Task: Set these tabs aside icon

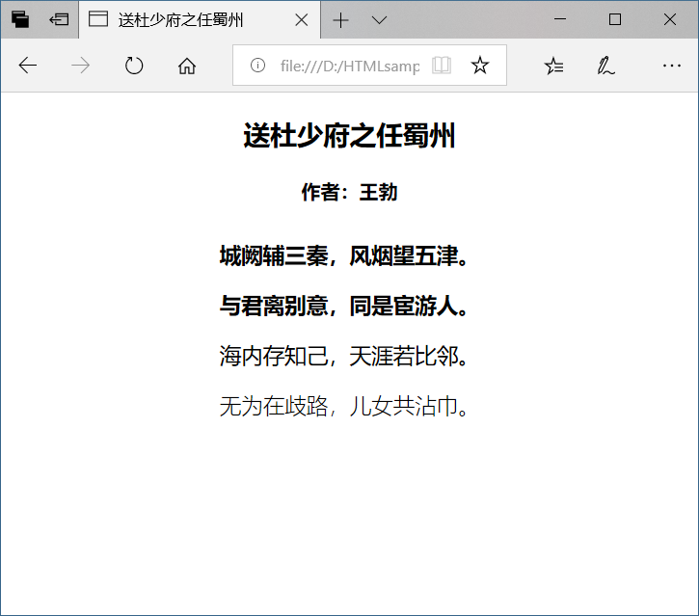Action: [x=59, y=19]
